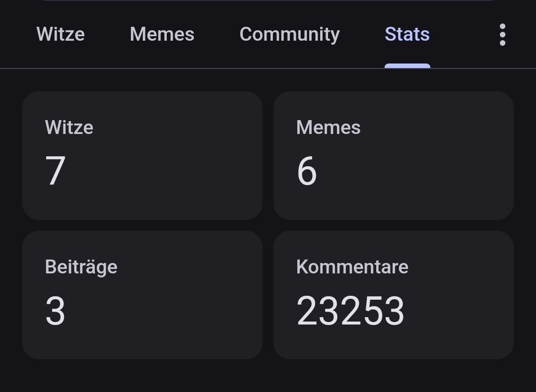
Task: Click the Memes count of 6
Action: click(307, 171)
